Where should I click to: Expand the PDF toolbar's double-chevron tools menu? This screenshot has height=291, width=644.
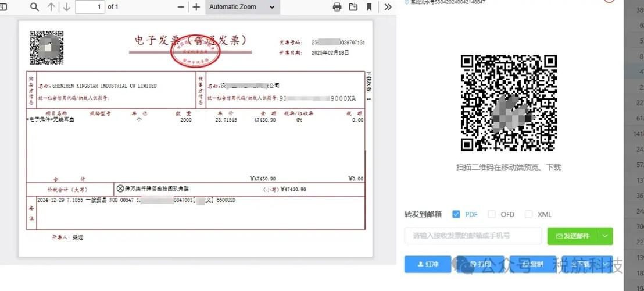388,7
